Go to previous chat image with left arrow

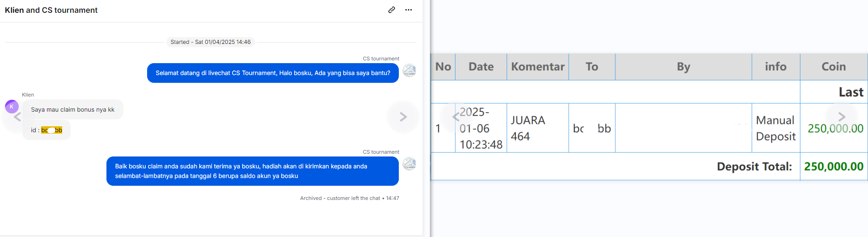point(17,117)
